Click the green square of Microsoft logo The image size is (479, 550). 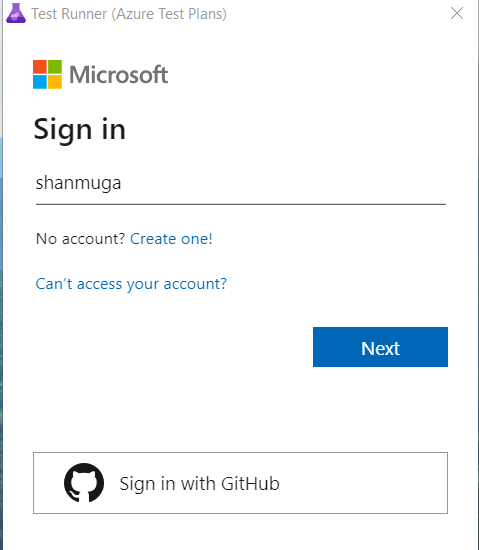pos(55,67)
